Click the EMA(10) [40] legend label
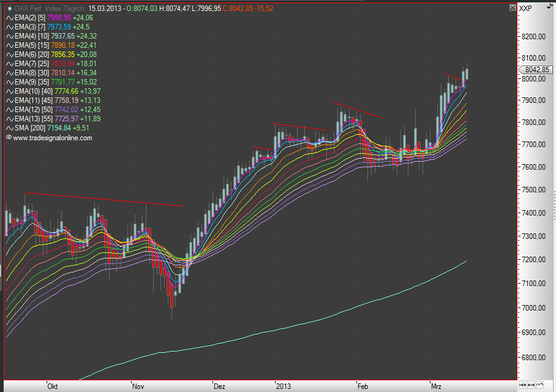The image size is (556, 392). 34,91
